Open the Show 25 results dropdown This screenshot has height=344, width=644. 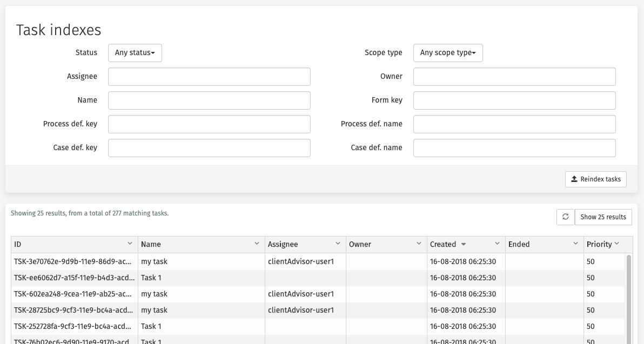tap(603, 217)
